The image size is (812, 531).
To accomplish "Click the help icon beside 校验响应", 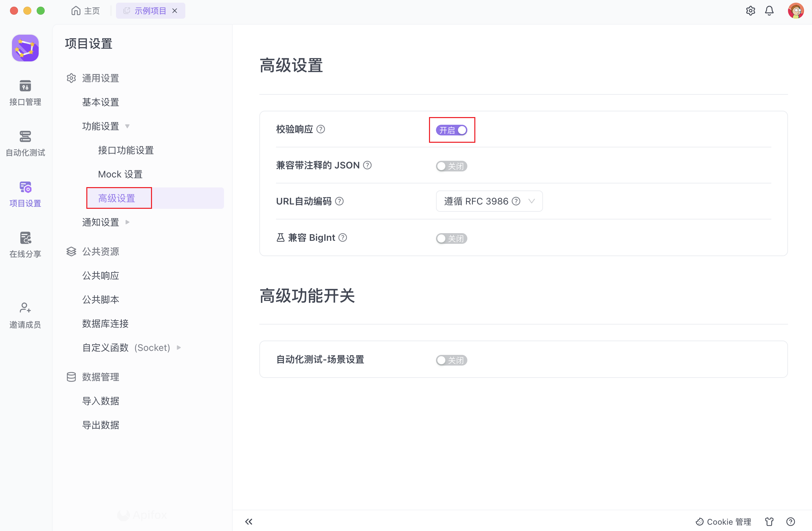I will tap(320, 129).
